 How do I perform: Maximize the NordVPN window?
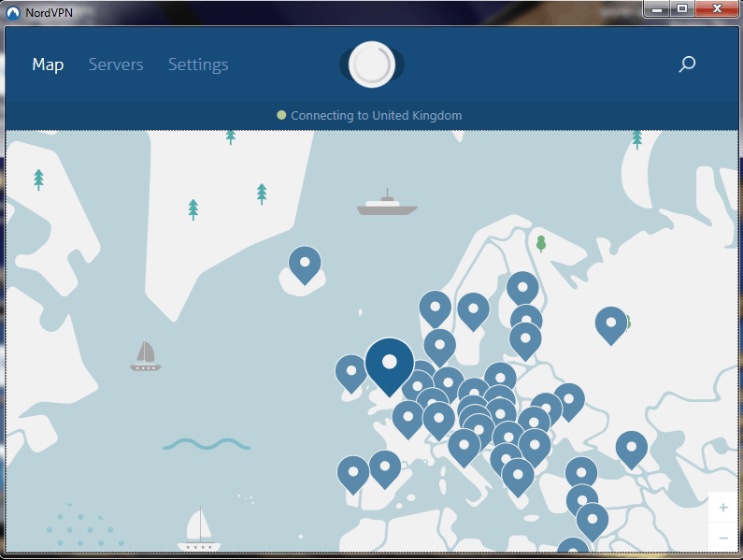pos(681,8)
